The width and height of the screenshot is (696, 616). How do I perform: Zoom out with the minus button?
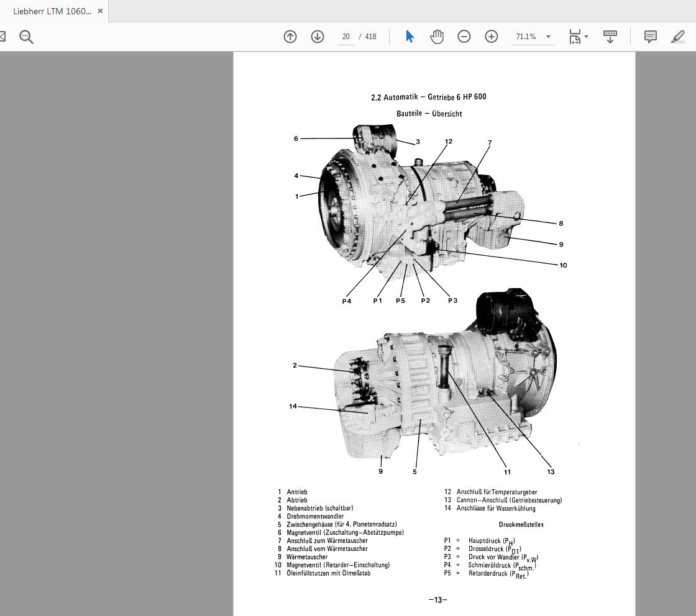(464, 37)
